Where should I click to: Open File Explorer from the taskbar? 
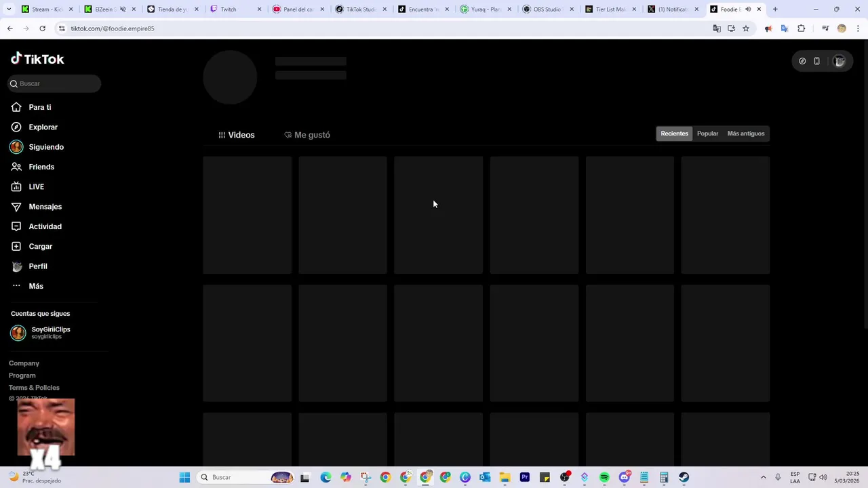click(505, 477)
